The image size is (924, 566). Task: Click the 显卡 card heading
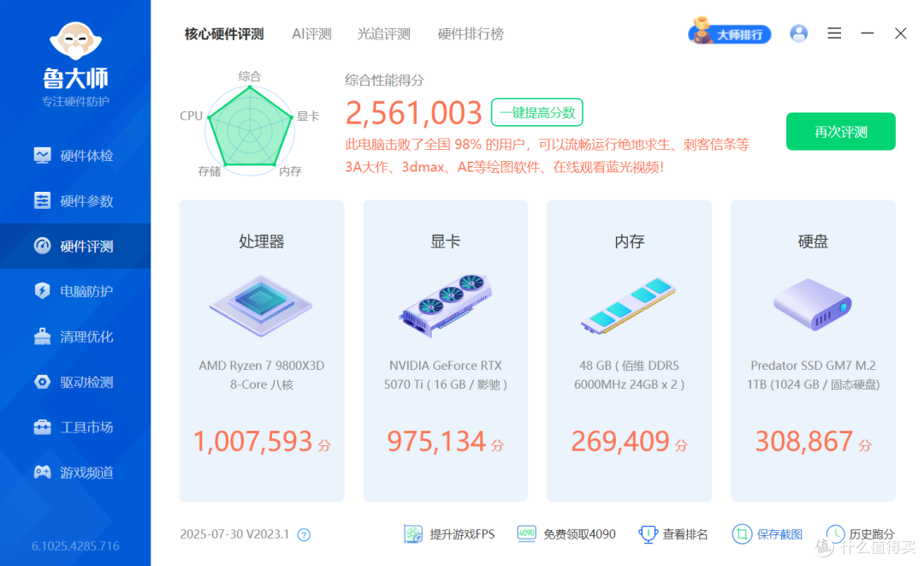pos(446,241)
